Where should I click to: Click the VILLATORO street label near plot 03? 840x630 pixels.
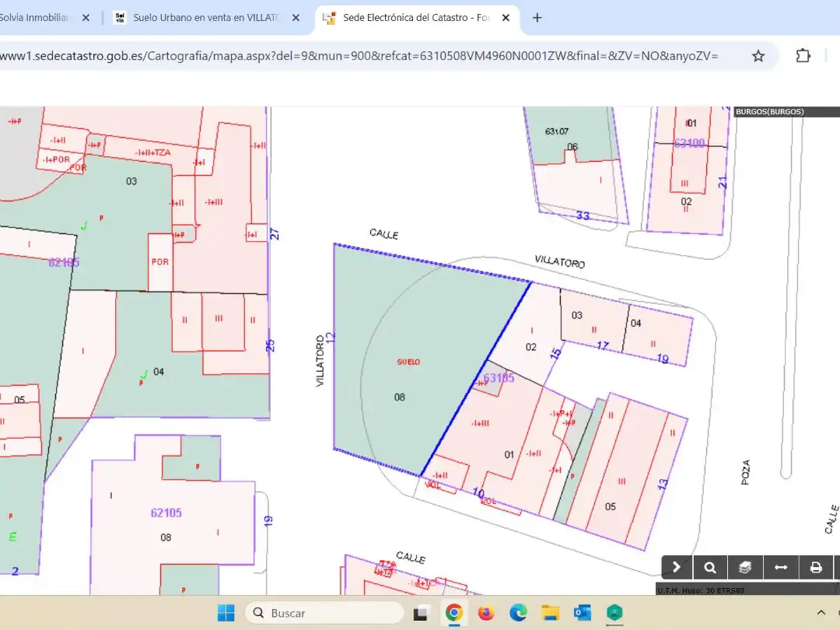560,262
